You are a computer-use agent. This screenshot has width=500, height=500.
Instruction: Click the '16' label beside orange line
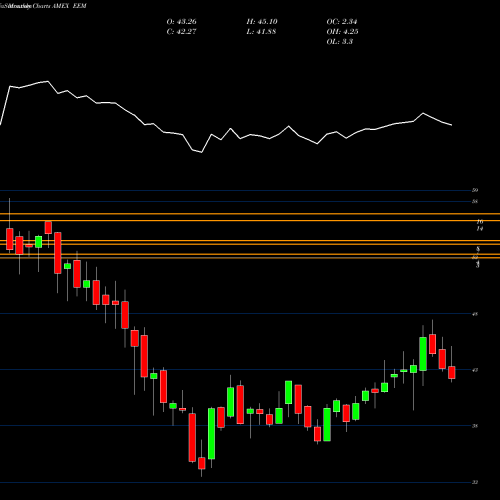(480, 222)
